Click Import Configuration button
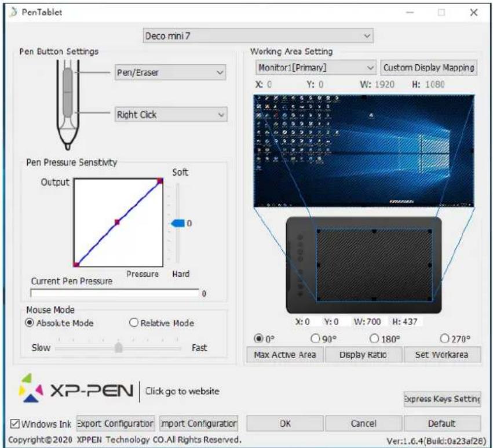The height and width of the screenshot is (448, 493). point(199,424)
